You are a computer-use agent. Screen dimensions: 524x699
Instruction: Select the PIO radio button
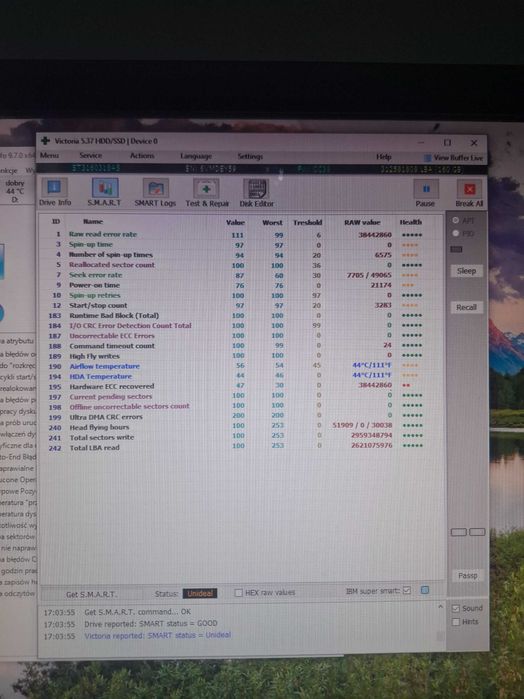pos(456,233)
